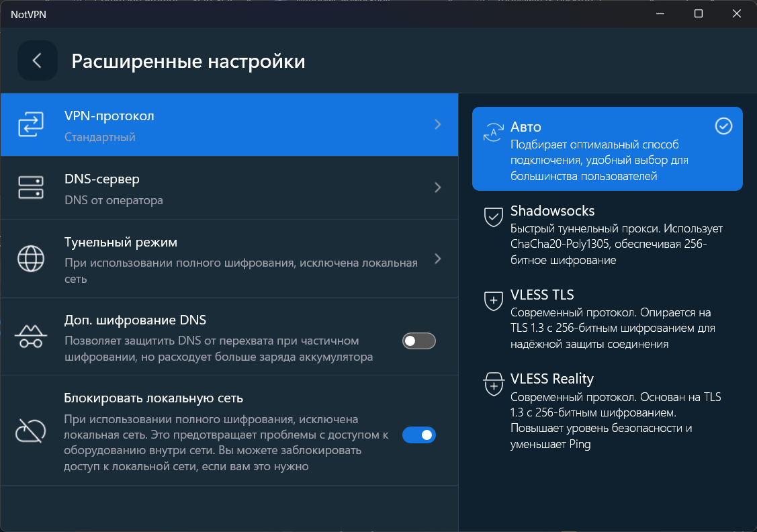The width and height of the screenshot is (757, 532).
Task: Select the DNS-сервер settings row
Action: coord(229,188)
